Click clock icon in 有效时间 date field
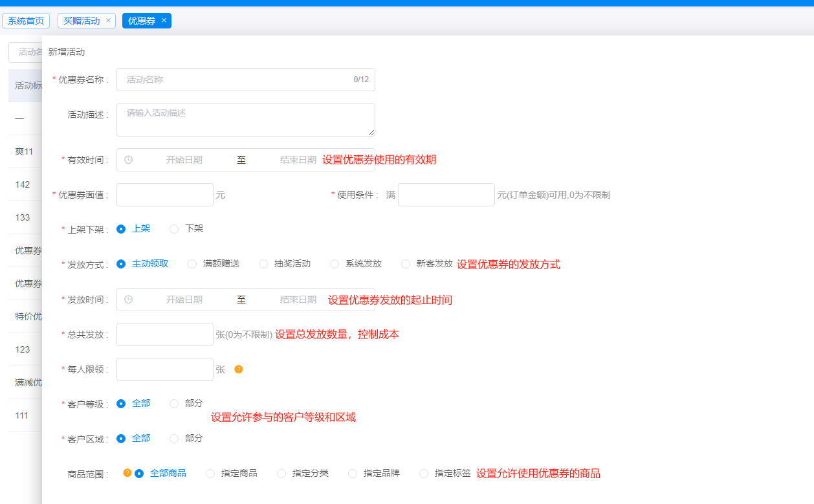Screen dimensions: 814x504 pos(128,160)
